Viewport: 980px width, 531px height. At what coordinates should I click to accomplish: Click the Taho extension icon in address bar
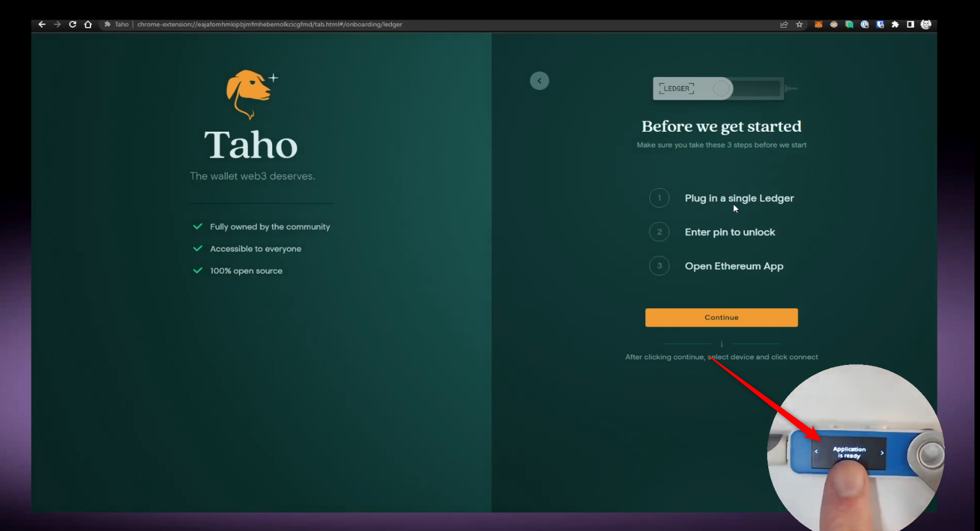[108, 25]
